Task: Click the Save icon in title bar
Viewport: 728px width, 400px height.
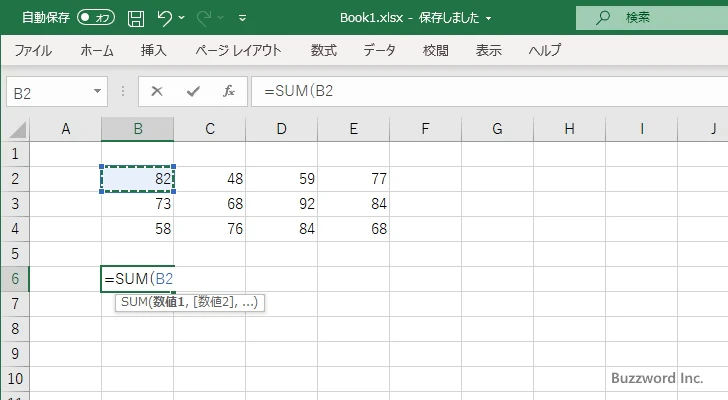Action: pos(136,18)
